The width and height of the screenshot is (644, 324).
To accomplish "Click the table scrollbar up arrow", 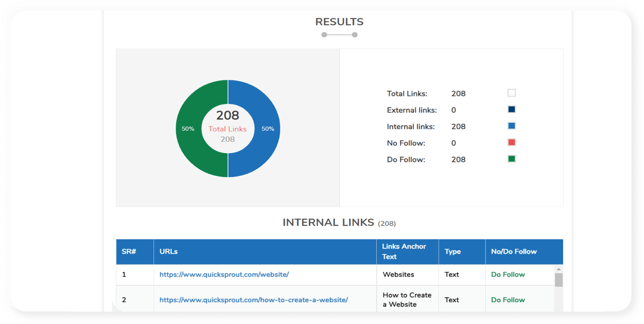I will pos(559,269).
